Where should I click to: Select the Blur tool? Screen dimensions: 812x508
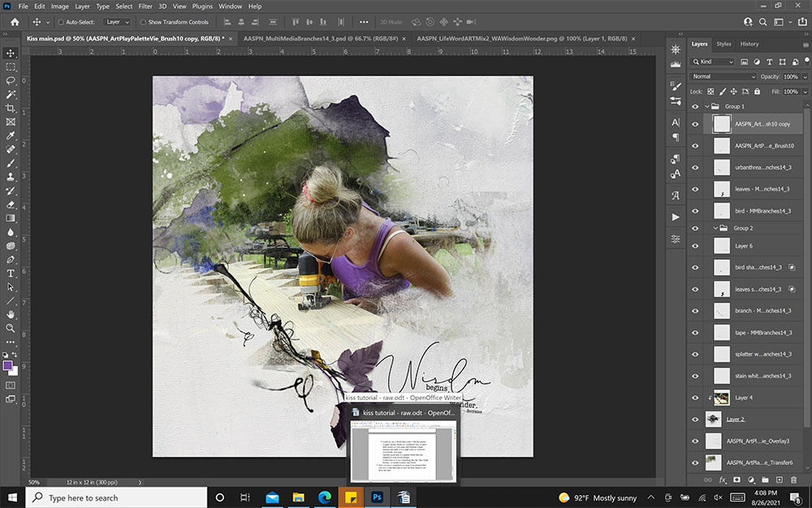click(x=11, y=232)
